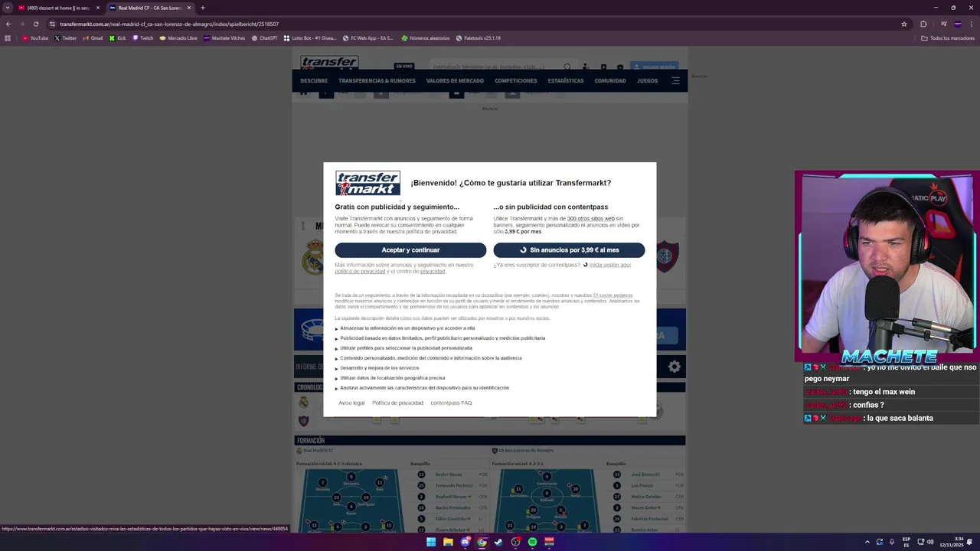Viewport: 980px width, 551px height.
Task: Click the Transfermarkt logo in the dialog
Action: [x=367, y=183]
